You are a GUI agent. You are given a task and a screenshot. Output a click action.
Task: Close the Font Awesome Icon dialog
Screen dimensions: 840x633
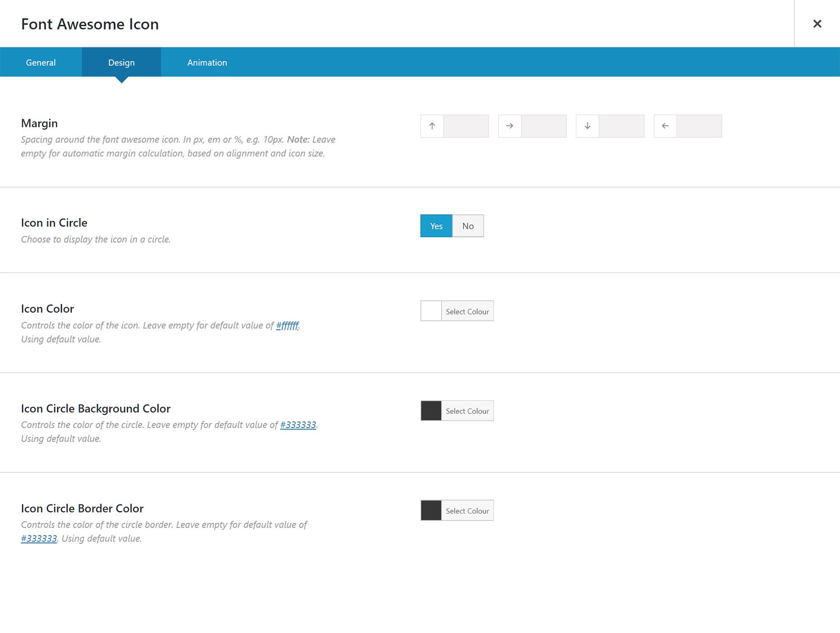817,24
